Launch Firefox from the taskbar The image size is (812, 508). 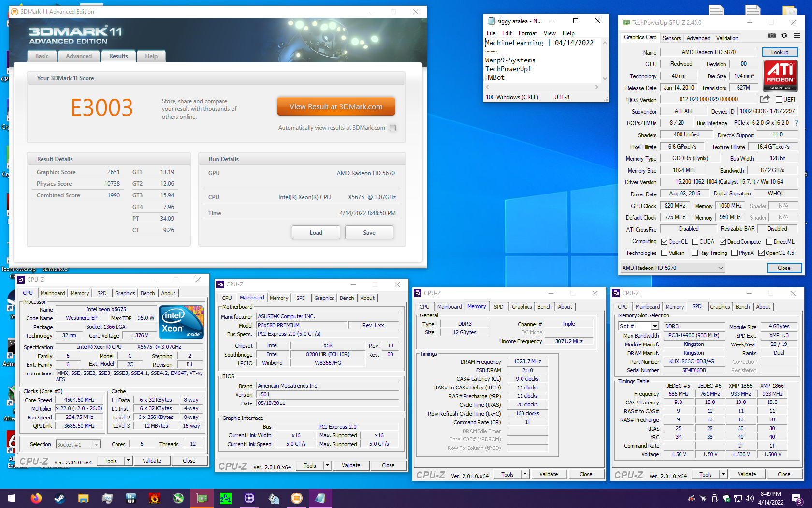(x=36, y=498)
